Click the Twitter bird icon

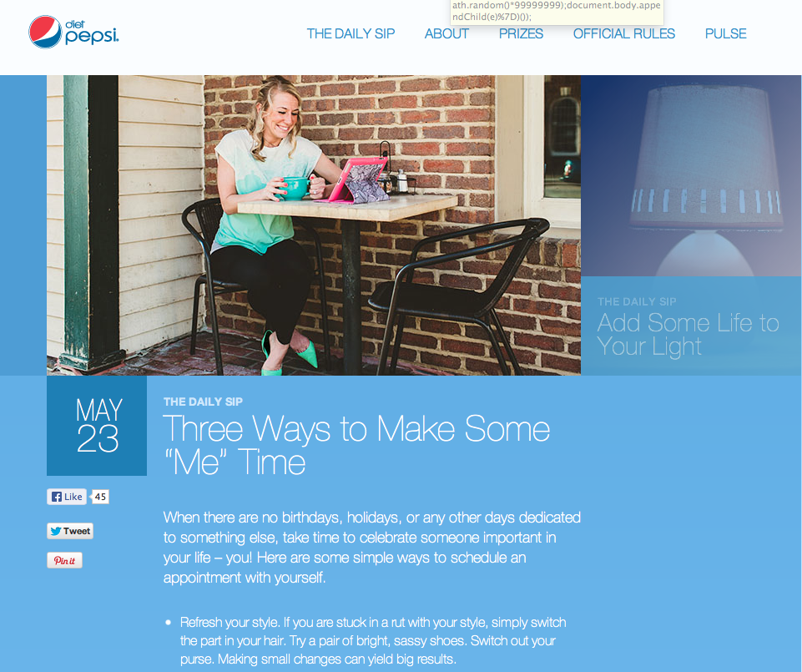click(x=56, y=531)
